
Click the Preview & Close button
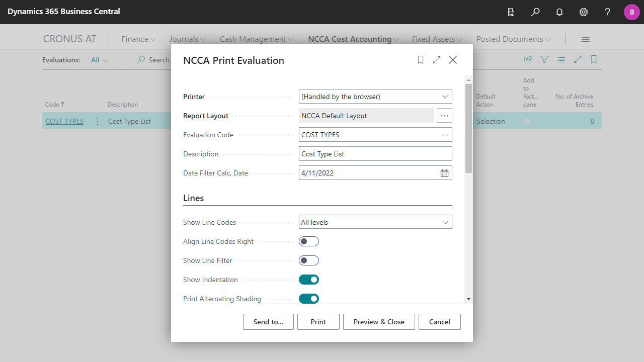click(x=379, y=322)
